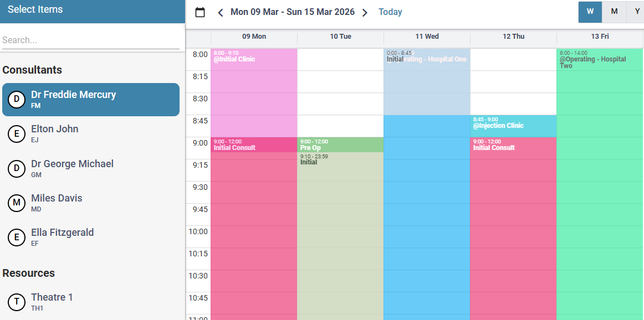Enable the W weekly view toggle
Viewport: 644px width, 320px height.
click(590, 12)
